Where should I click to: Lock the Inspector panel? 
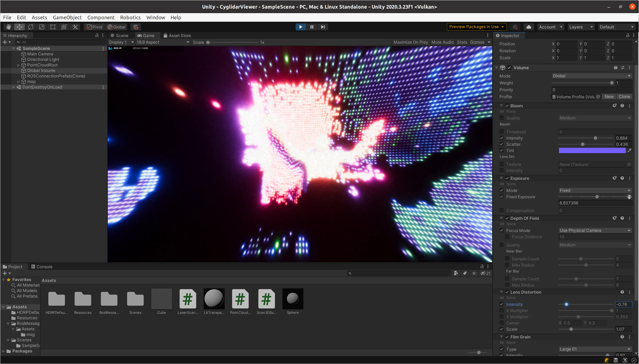[628, 36]
